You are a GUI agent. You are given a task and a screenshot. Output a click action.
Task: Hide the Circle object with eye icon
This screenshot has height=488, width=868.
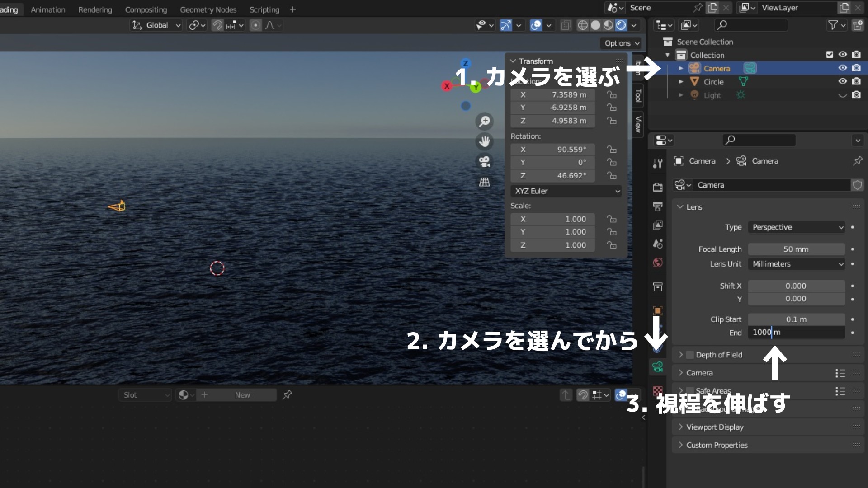pos(843,81)
